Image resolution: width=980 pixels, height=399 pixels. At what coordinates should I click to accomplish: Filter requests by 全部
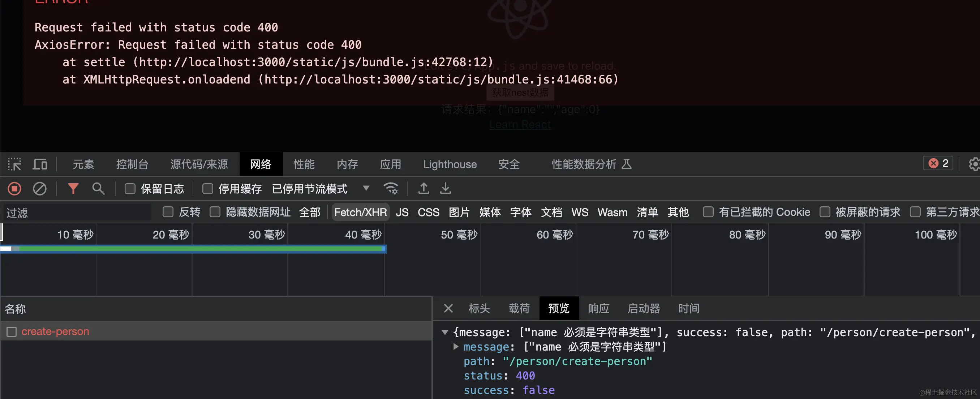tap(310, 212)
